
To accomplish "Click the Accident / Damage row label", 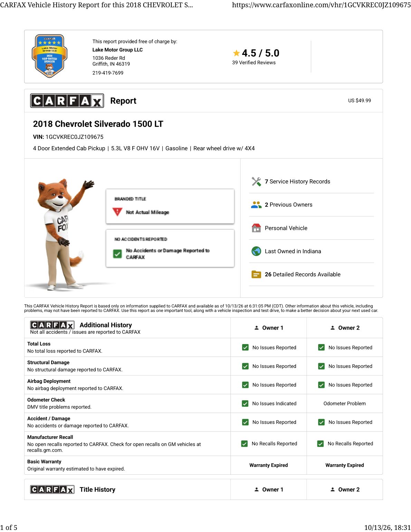I will (x=49, y=418).
